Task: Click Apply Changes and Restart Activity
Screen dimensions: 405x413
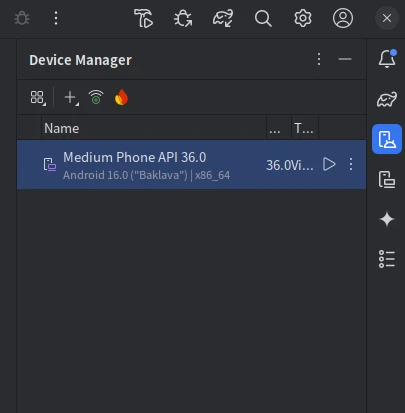Action: coord(183,18)
